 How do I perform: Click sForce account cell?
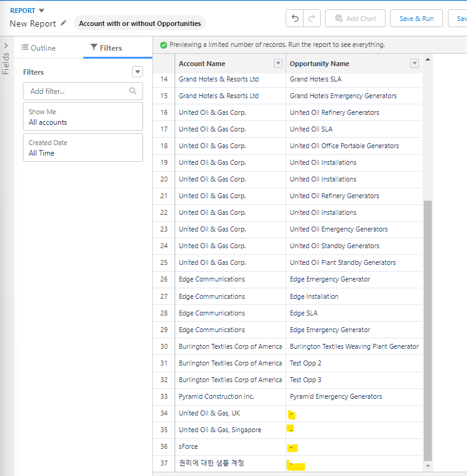[x=231, y=447]
